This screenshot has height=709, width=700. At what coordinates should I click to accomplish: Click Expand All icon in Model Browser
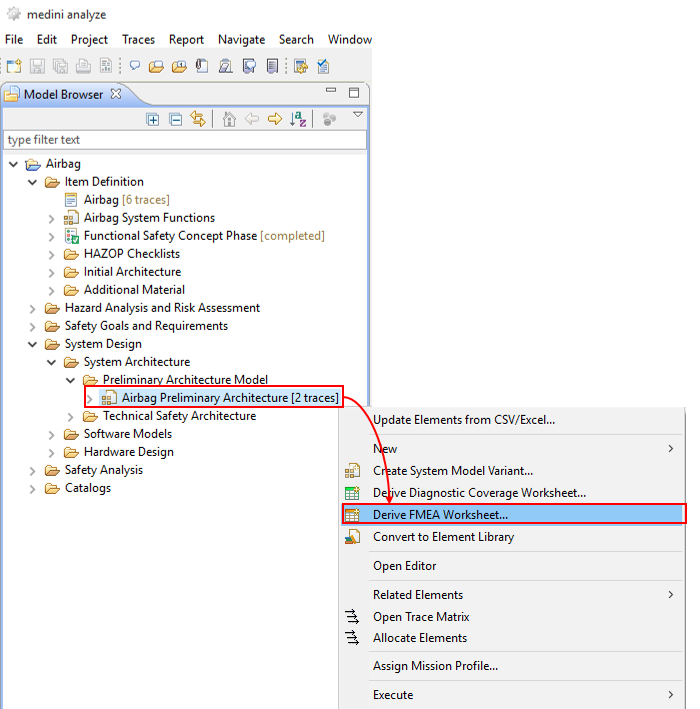pyautogui.click(x=153, y=120)
